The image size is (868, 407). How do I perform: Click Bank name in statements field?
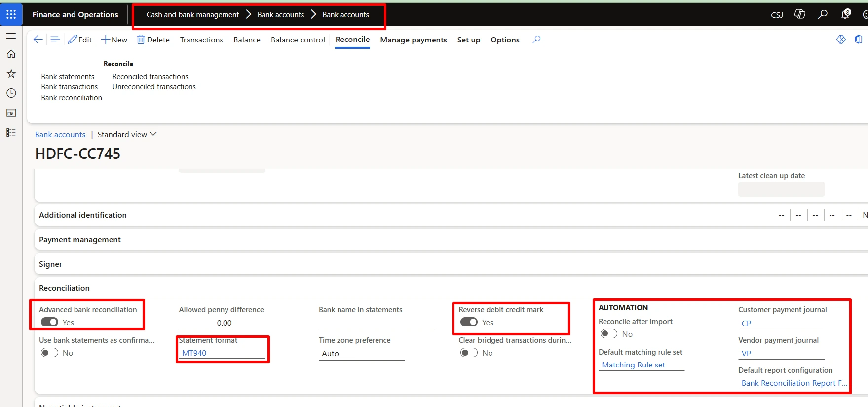377,323
